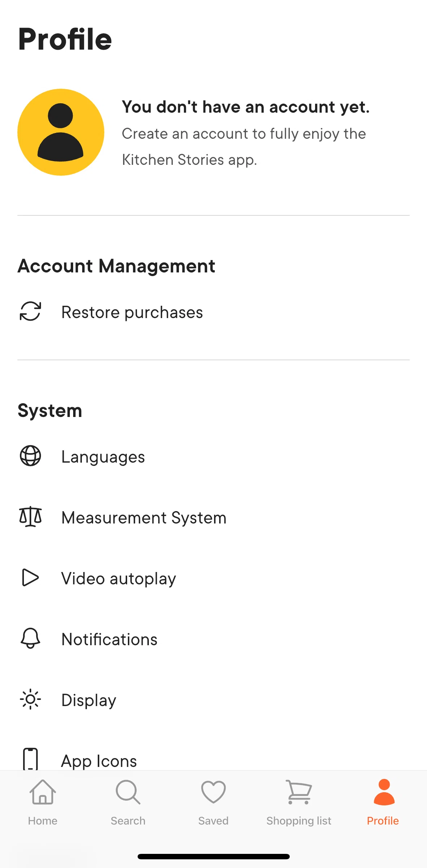Open Measurement System settings
The image size is (427, 868).
coord(213,517)
